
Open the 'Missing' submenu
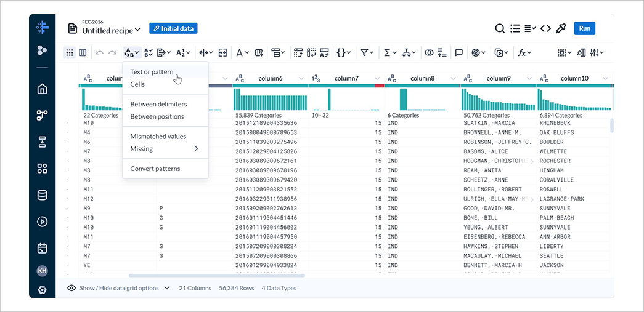point(166,148)
